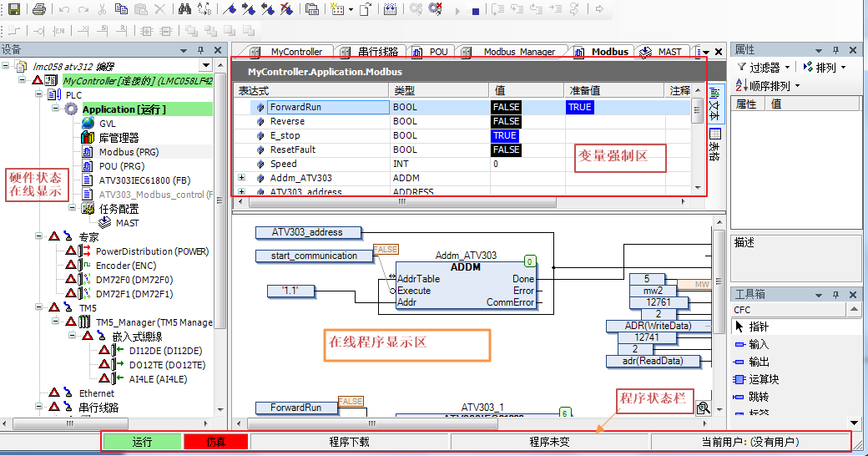This screenshot has height=456, width=868.
Task: Toggle the 文本 text view side tab
Action: coord(715,102)
